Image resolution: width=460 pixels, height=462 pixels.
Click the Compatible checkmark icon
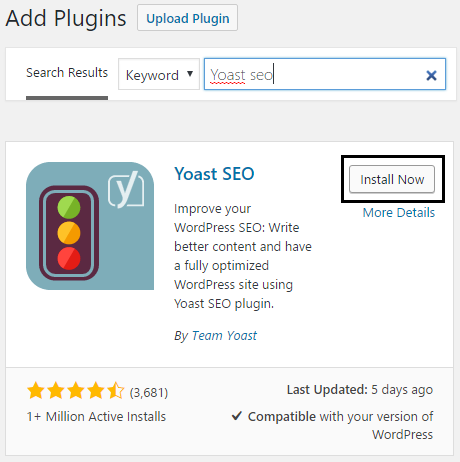(237, 416)
